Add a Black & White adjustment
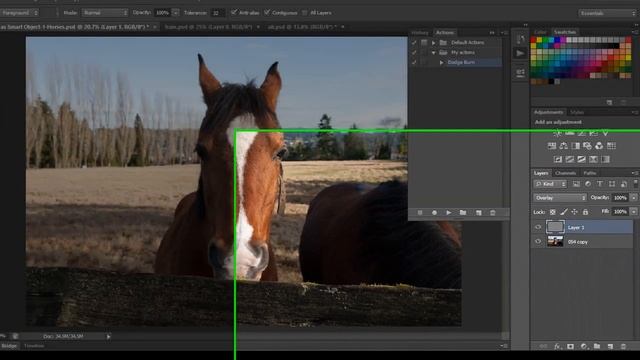This screenshot has height=360, width=640. [x=576, y=146]
